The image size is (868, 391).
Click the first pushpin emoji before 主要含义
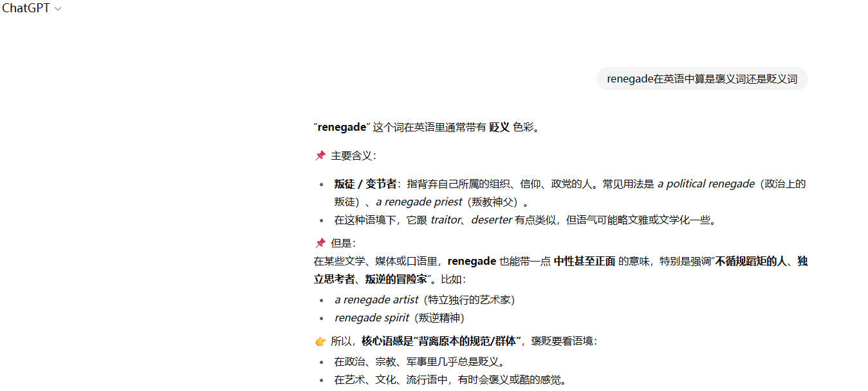tap(320, 155)
